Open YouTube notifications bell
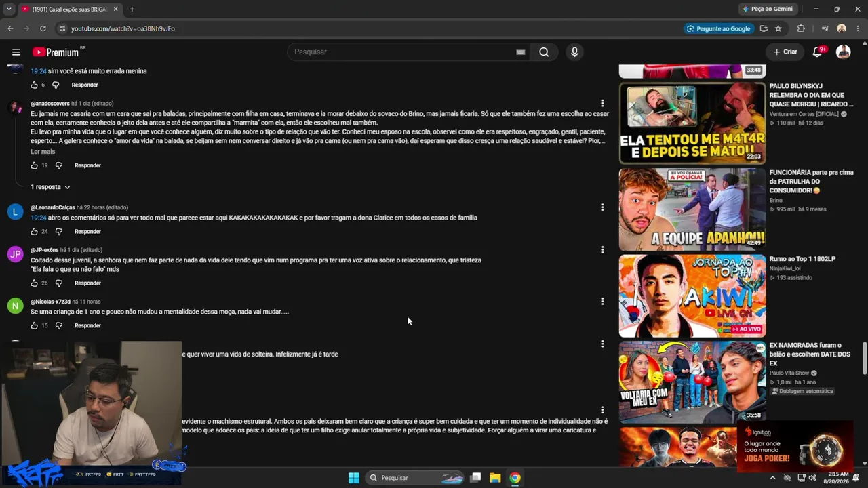 point(818,52)
